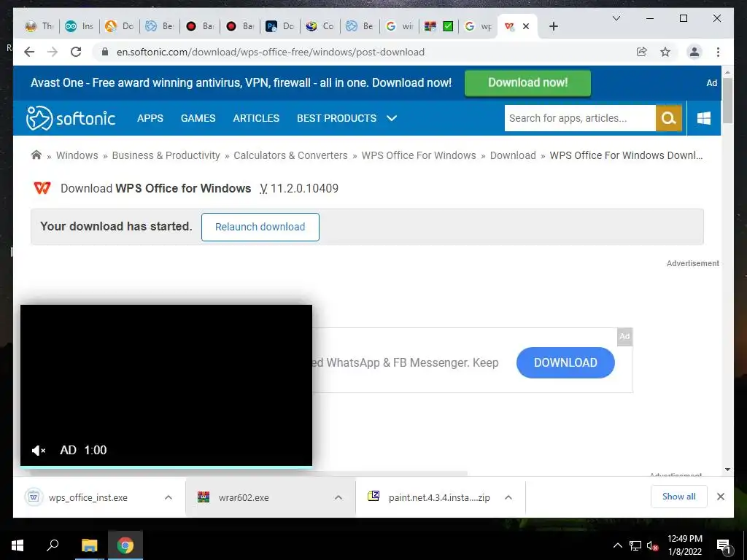Click the orange search magnifier button

[x=668, y=118]
